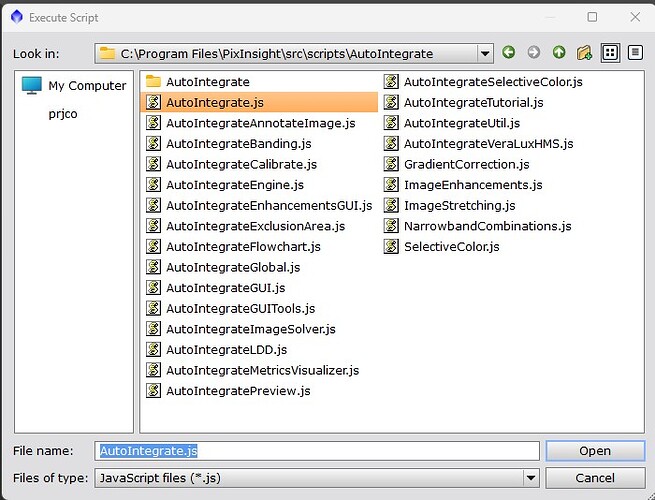Select AutoIntegrateSelectiveColor.js file name

[493, 82]
